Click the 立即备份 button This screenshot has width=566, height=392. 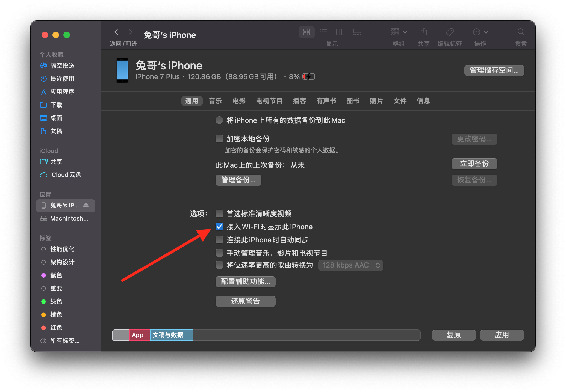(x=474, y=164)
